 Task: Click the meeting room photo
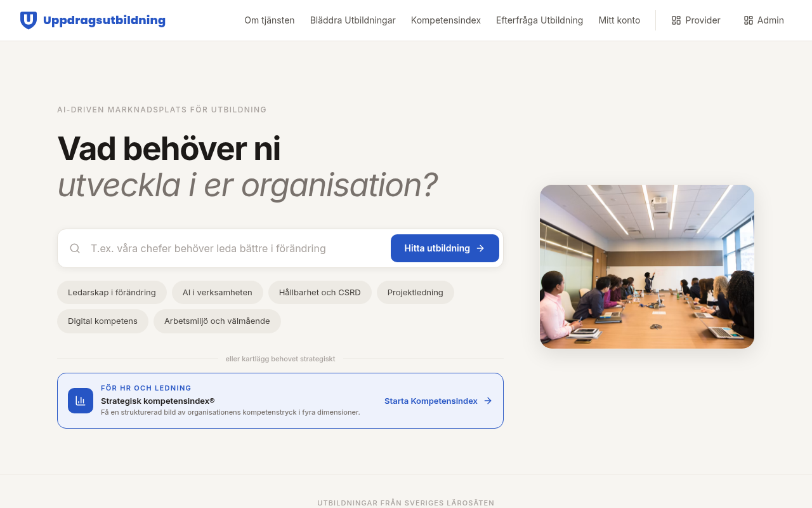click(x=647, y=267)
